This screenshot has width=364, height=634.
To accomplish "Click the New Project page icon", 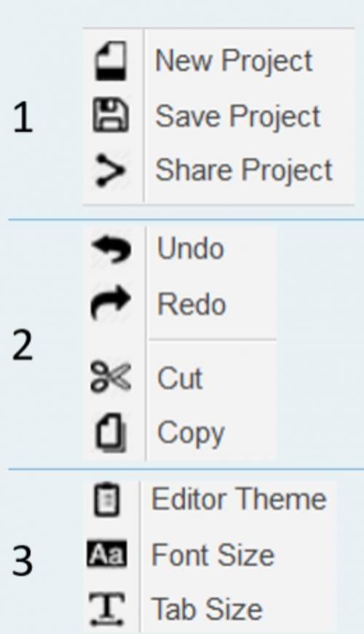I will pyautogui.click(x=111, y=60).
